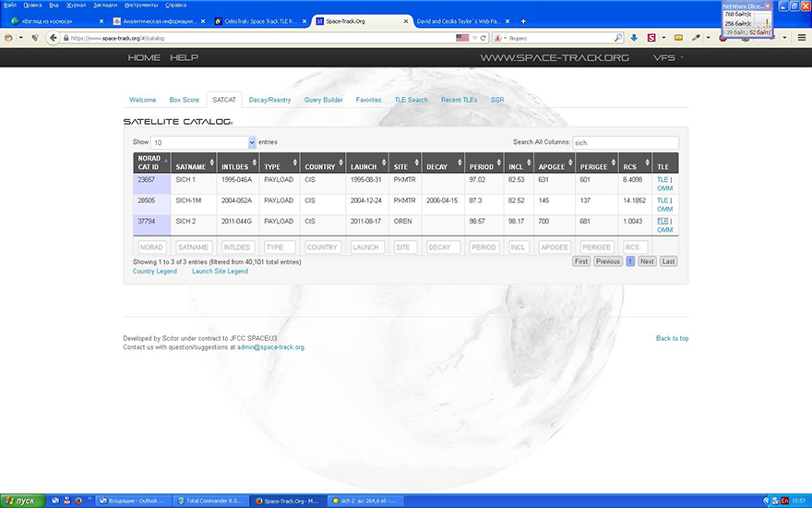This screenshot has width=812, height=508.
Task: Open OMM link for SICH-1M
Action: (x=665, y=210)
